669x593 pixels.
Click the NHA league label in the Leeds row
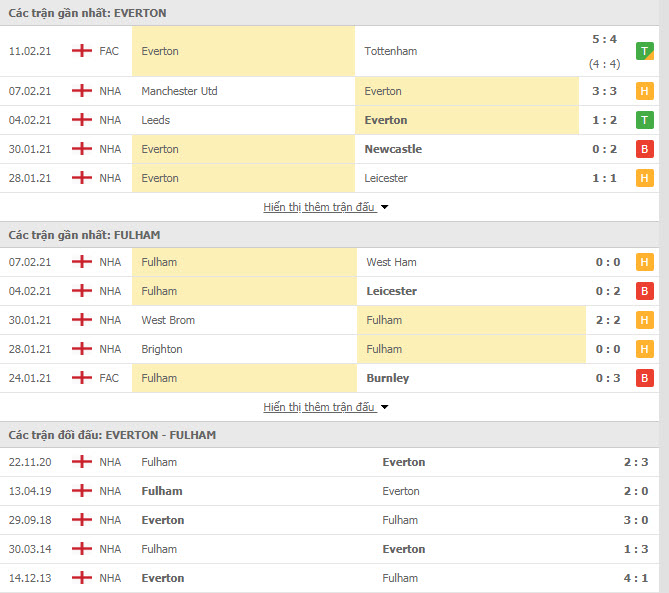coord(110,120)
